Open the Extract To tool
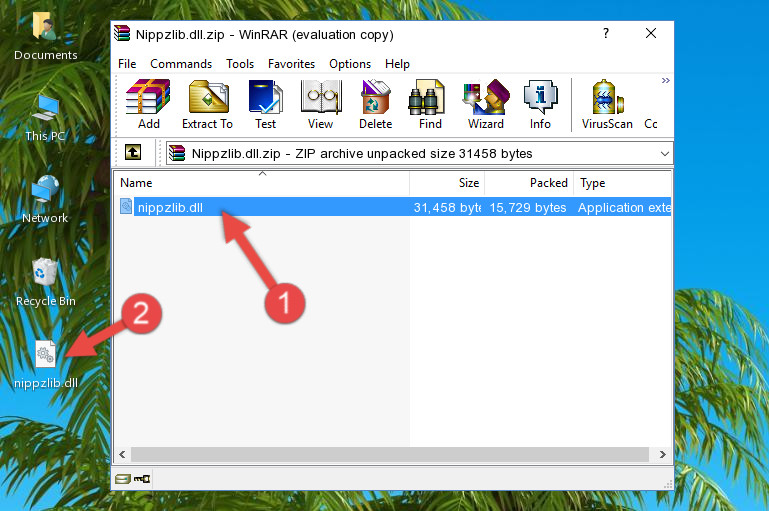 coord(207,104)
